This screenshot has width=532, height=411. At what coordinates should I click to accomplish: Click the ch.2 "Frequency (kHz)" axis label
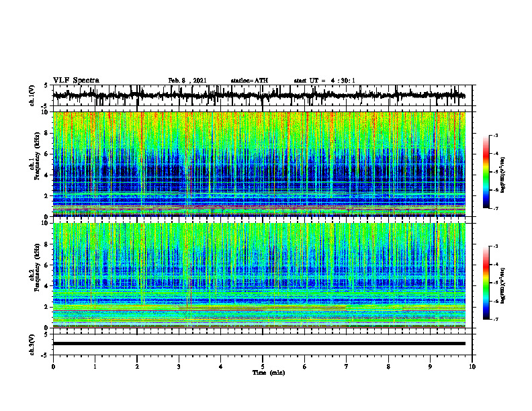38,267
